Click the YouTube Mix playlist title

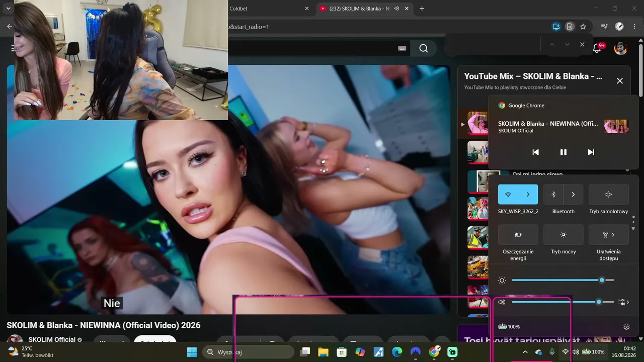coord(533,76)
